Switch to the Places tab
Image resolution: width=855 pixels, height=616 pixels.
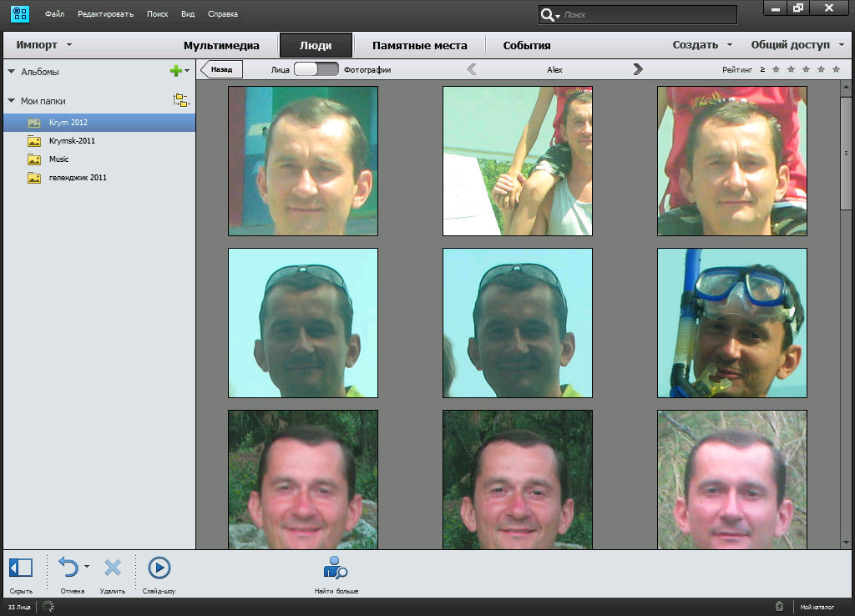(419, 45)
